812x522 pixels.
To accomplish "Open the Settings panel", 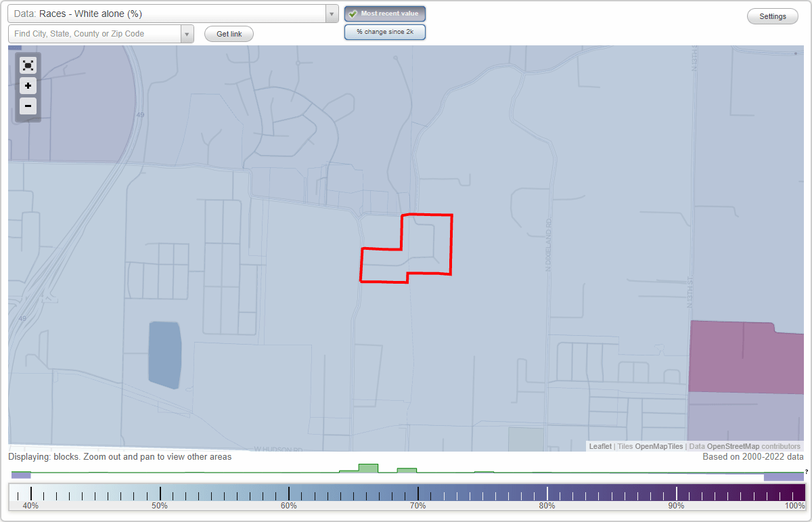I will [772, 16].
